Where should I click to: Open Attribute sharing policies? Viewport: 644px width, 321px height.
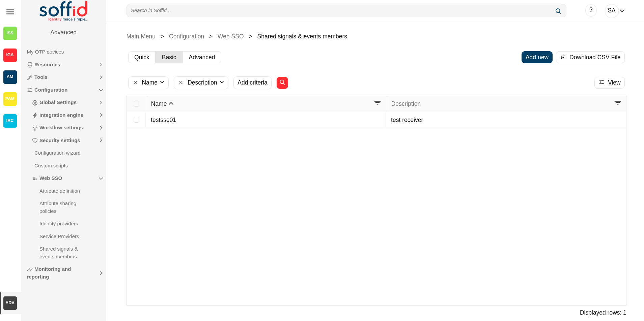click(x=58, y=207)
